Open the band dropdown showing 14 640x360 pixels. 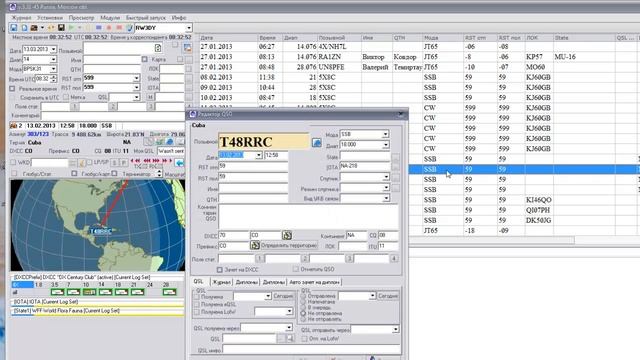[53, 59]
